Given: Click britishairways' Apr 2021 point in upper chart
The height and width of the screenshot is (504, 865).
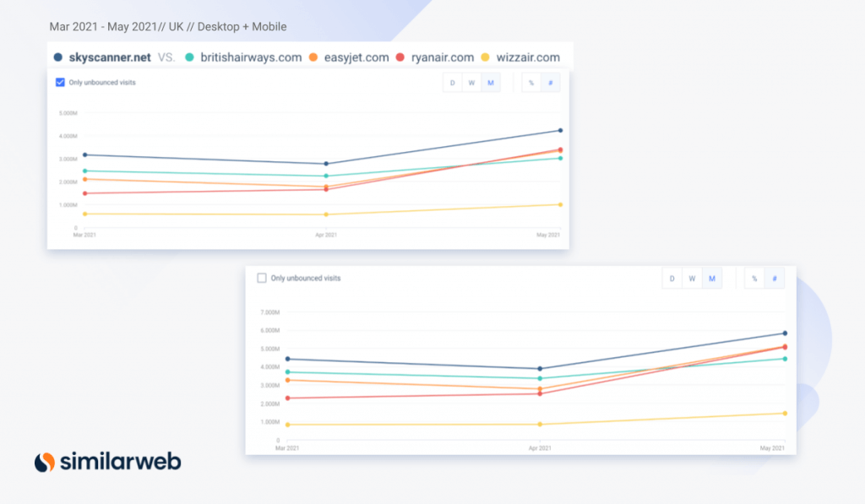Looking at the screenshot, I should pyautogui.click(x=326, y=176).
